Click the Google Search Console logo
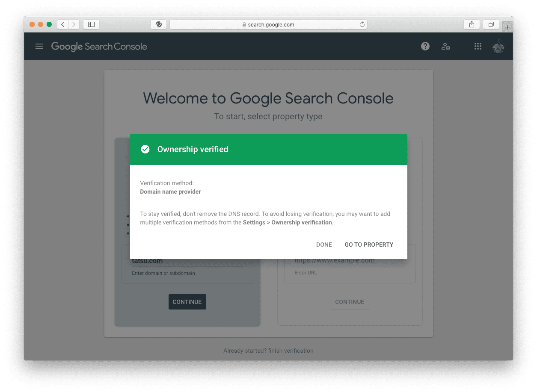The width and height of the screenshot is (537, 392). 99,46
